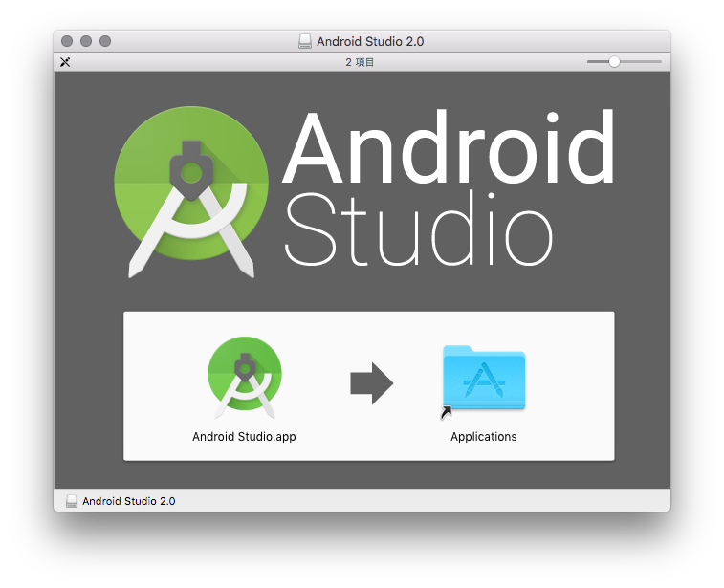
Task: Click the drive icon in path bar
Action: [x=71, y=501]
